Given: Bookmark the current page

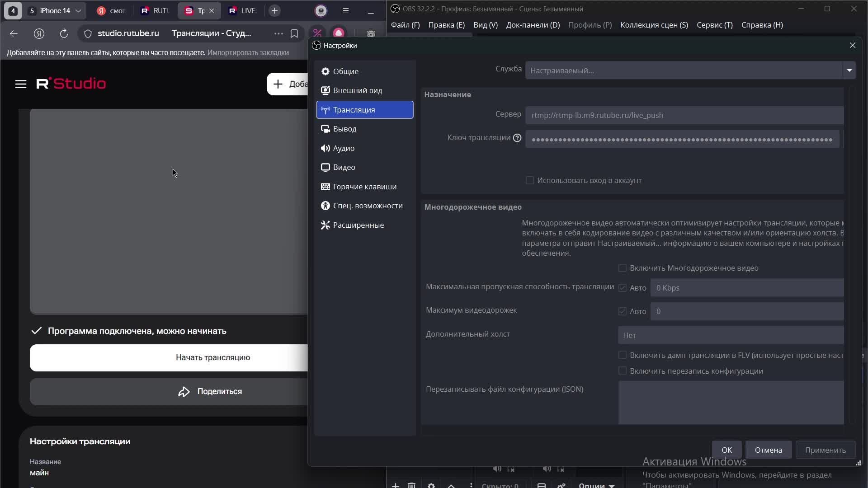Looking at the screenshot, I should coord(294,33).
